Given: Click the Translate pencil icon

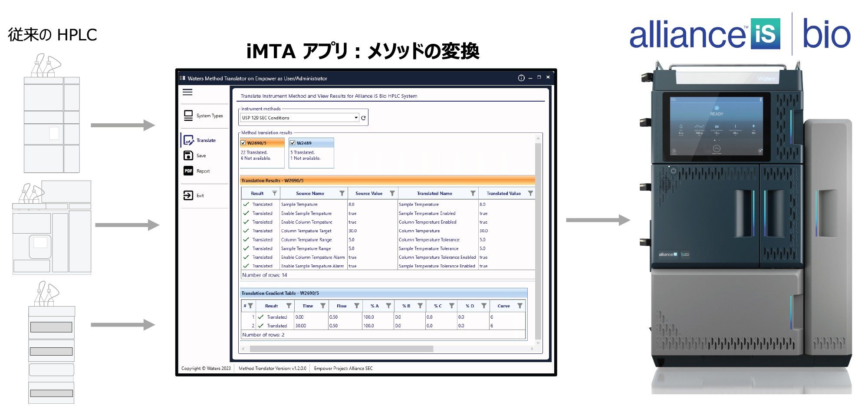Looking at the screenshot, I should click(188, 140).
